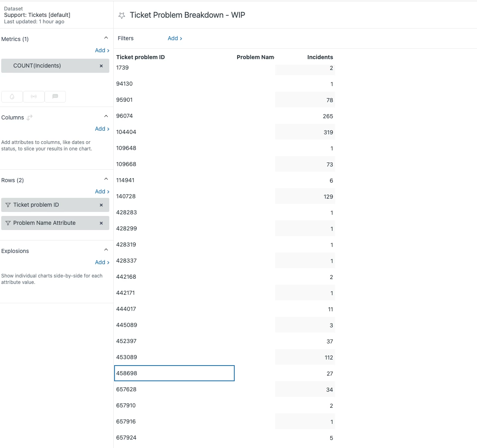Open the COUNT(Incidents) metric chip
This screenshot has width=477, height=448.
(55, 66)
